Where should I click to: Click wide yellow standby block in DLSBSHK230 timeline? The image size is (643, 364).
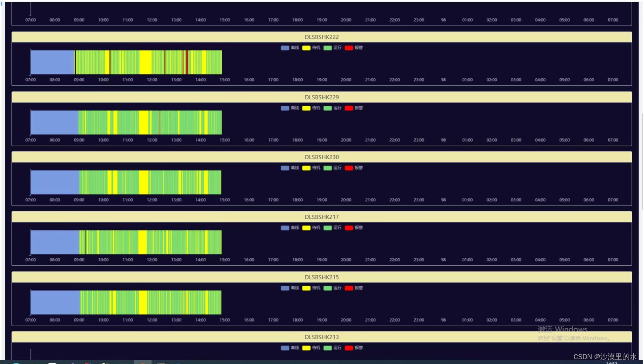tap(144, 182)
